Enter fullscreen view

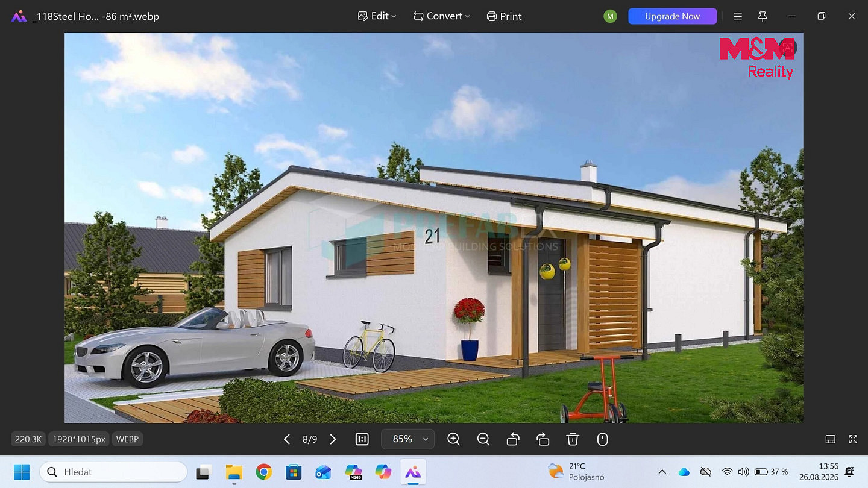tap(853, 439)
